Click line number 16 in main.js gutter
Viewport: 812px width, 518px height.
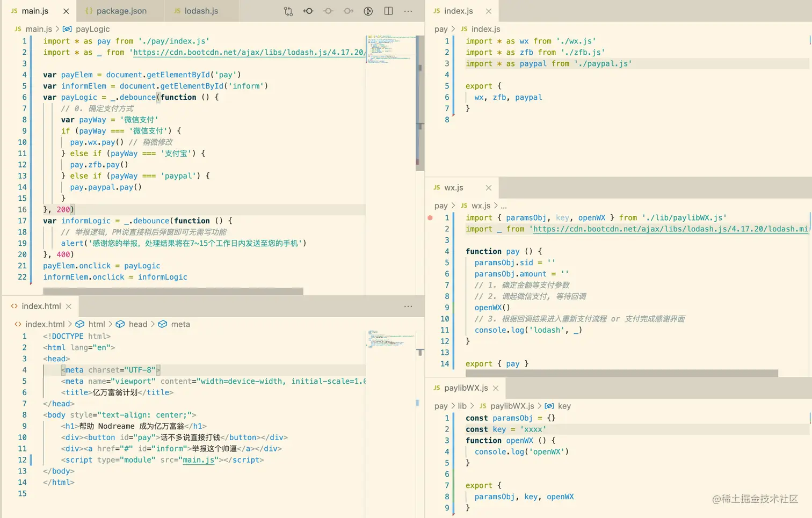(22, 209)
